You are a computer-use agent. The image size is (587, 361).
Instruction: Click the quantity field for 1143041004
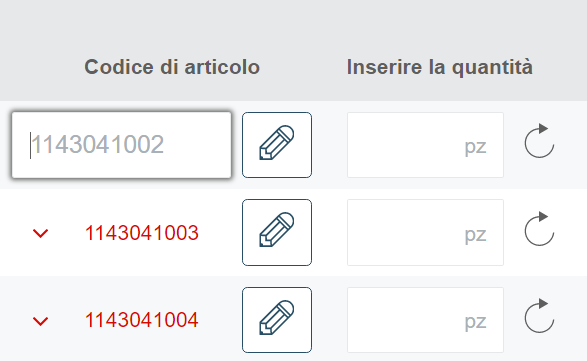(x=425, y=320)
